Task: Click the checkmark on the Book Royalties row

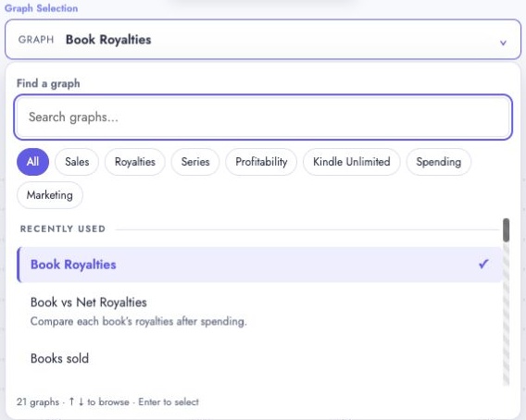Action: [x=483, y=265]
